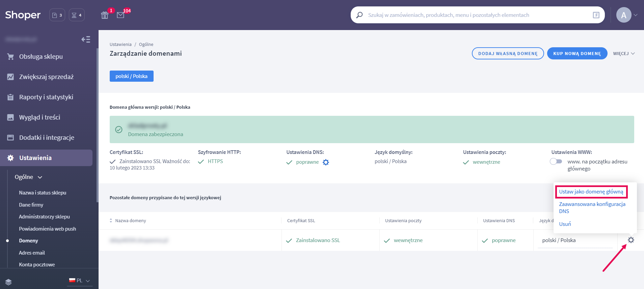This screenshot has height=289, width=644.
Task: Click the Certyfikat SSL column header
Action: click(301, 220)
